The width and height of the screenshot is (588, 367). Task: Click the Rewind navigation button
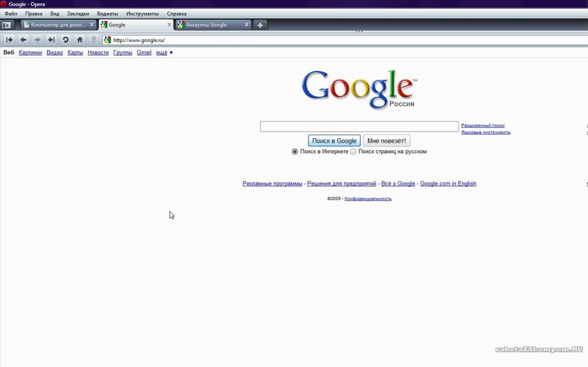click(x=9, y=40)
